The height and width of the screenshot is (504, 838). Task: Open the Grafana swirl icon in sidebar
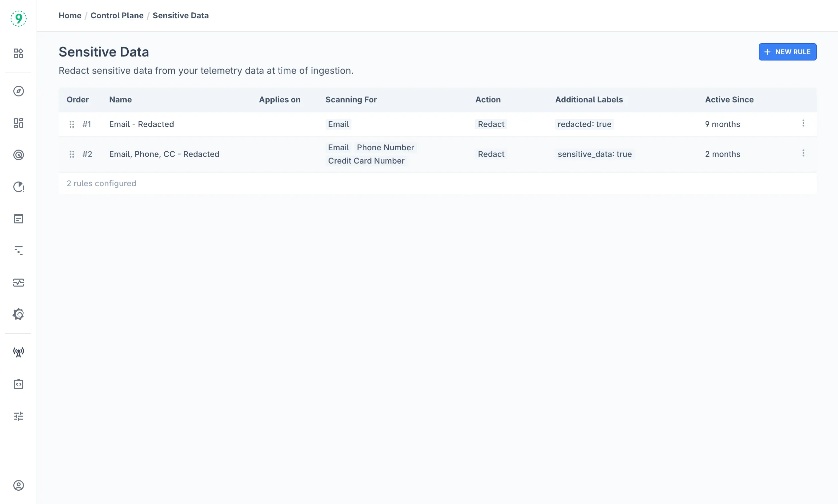[x=18, y=314]
